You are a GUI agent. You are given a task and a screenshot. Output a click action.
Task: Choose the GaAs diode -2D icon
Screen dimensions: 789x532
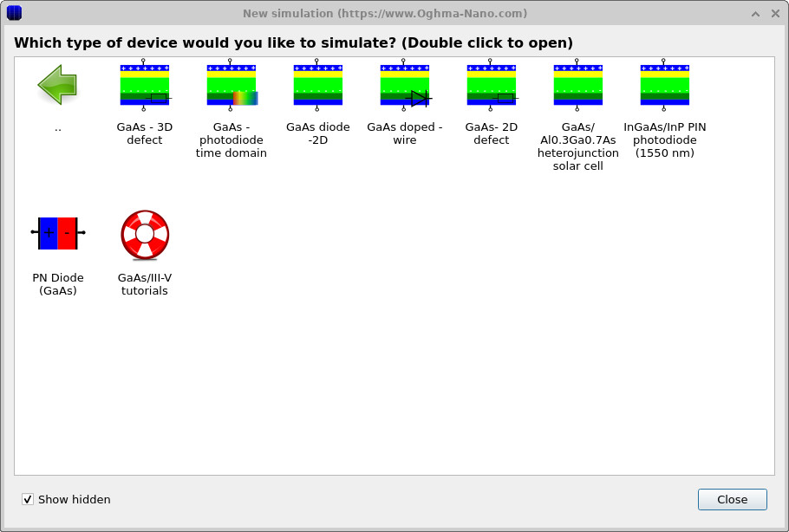(x=318, y=84)
